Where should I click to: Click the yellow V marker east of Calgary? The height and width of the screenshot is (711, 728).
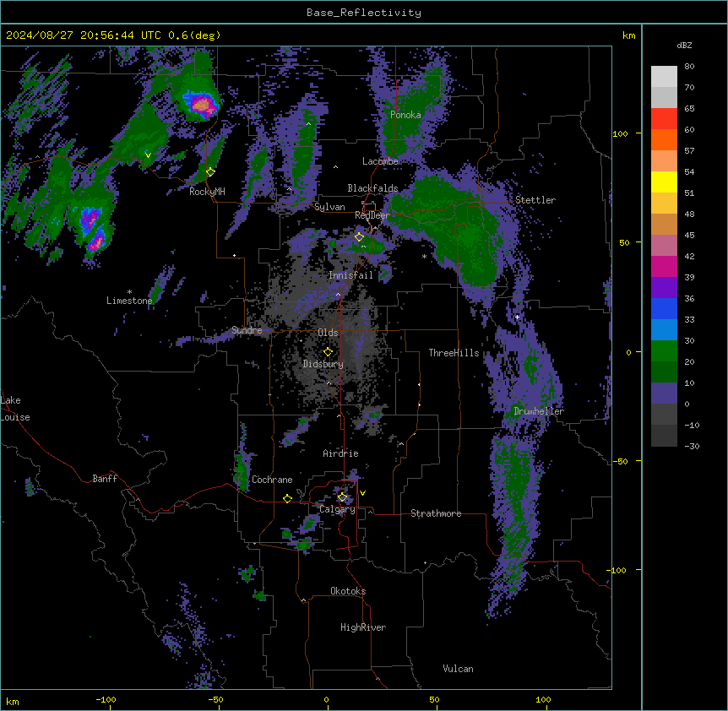[362, 493]
